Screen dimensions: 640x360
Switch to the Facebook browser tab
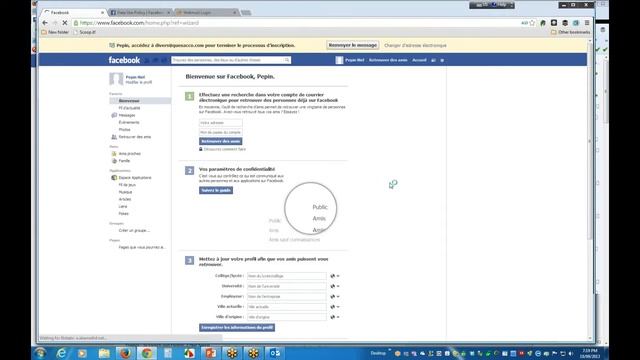[73, 13]
